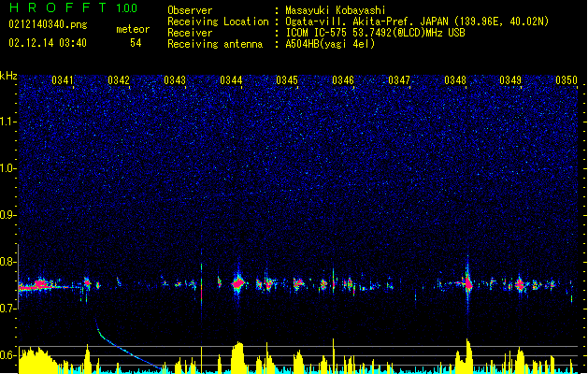
Task: Select the filename 0212140340.png
Action: (x=48, y=25)
